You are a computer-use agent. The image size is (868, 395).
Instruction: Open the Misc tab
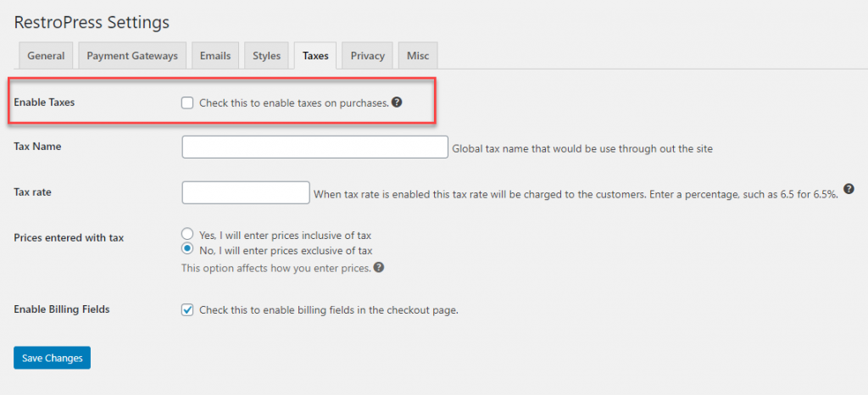(x=418, y=55)
